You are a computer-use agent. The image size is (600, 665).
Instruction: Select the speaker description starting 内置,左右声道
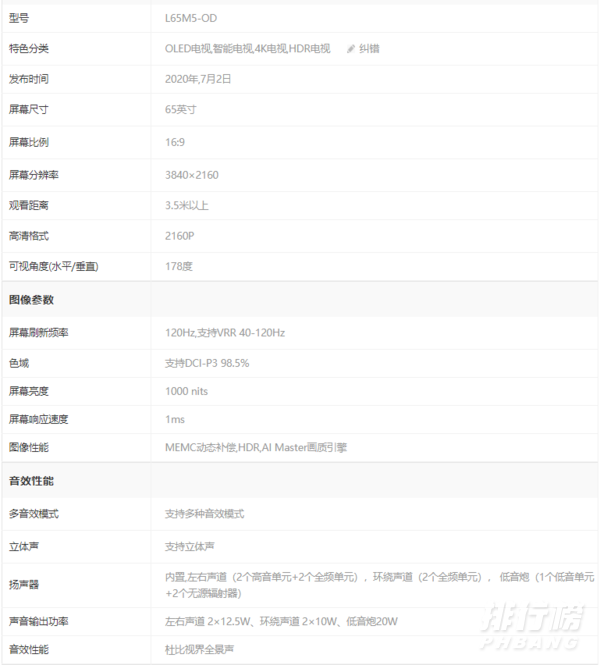pos(380,585)
